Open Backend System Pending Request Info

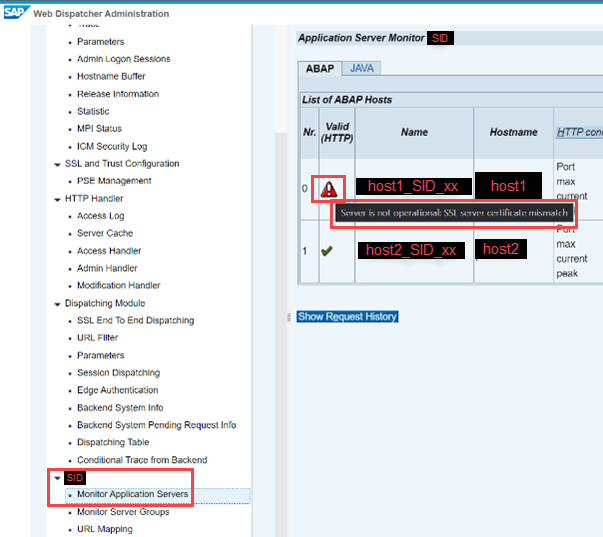[157, 425]
